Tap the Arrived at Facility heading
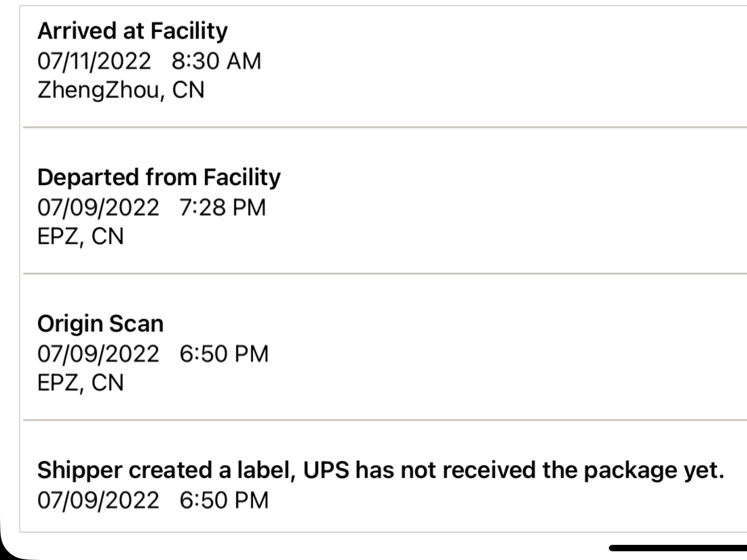This screenshot has height=560, width=747. click(132, 31)
